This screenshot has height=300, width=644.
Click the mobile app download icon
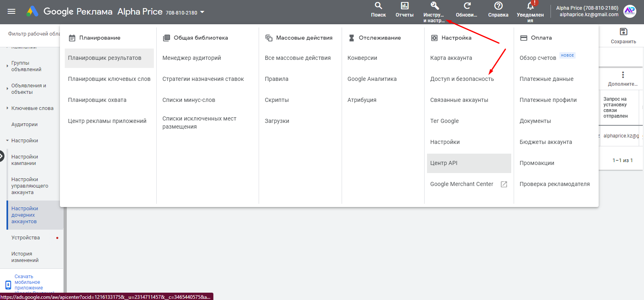[x=8, y=285]
